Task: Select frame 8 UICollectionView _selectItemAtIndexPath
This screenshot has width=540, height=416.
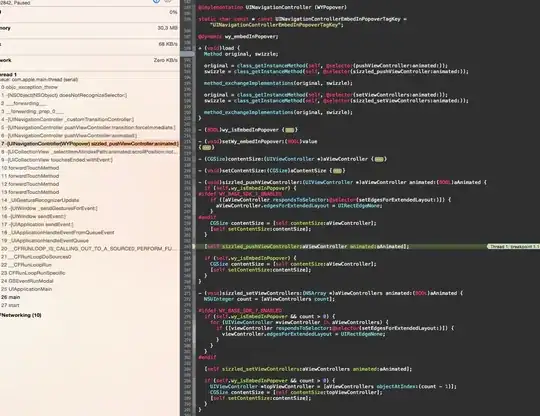Action: pos(89,152)
